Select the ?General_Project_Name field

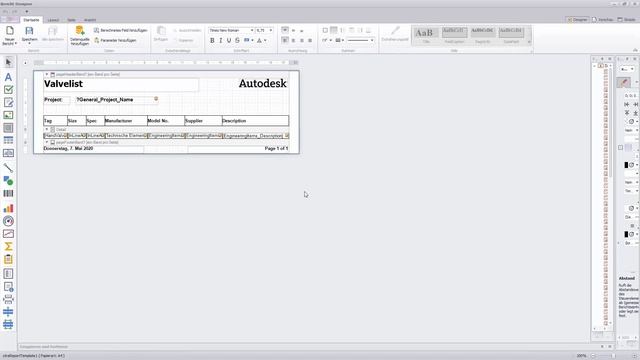point(117,100)
